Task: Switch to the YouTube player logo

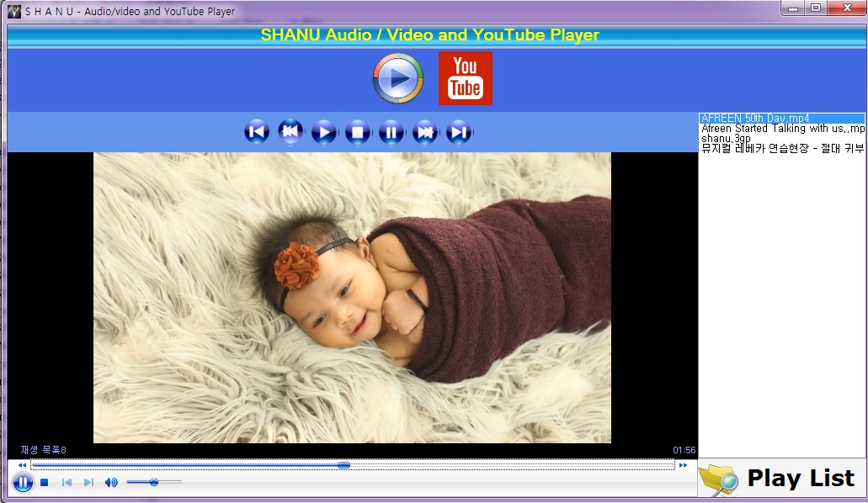Action: pos(465,78)
